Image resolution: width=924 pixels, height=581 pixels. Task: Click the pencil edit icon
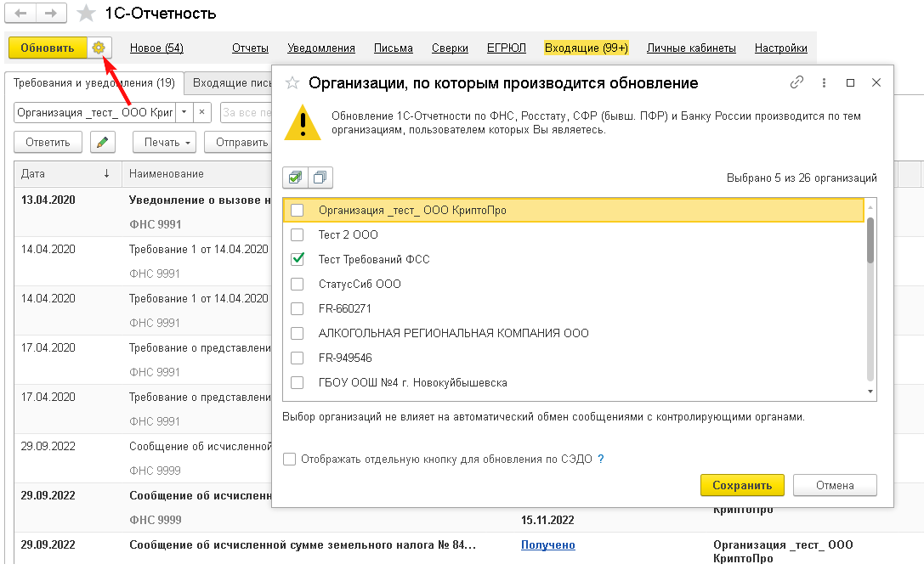(x=103, y=142)
